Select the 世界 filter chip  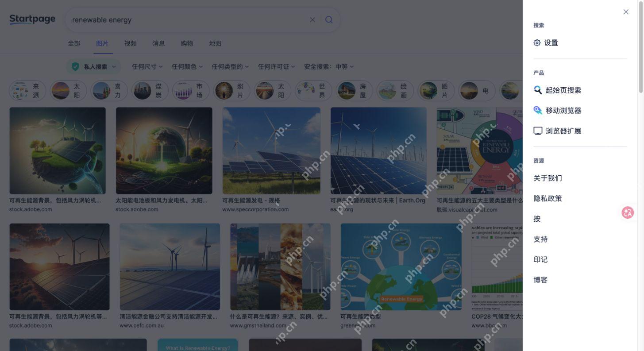point(313,91)
